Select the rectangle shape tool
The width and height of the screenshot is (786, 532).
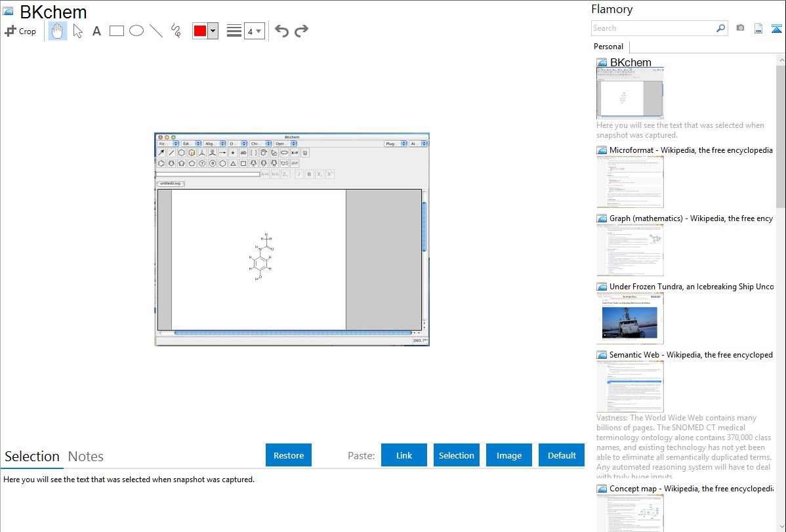tap(116, 31)
